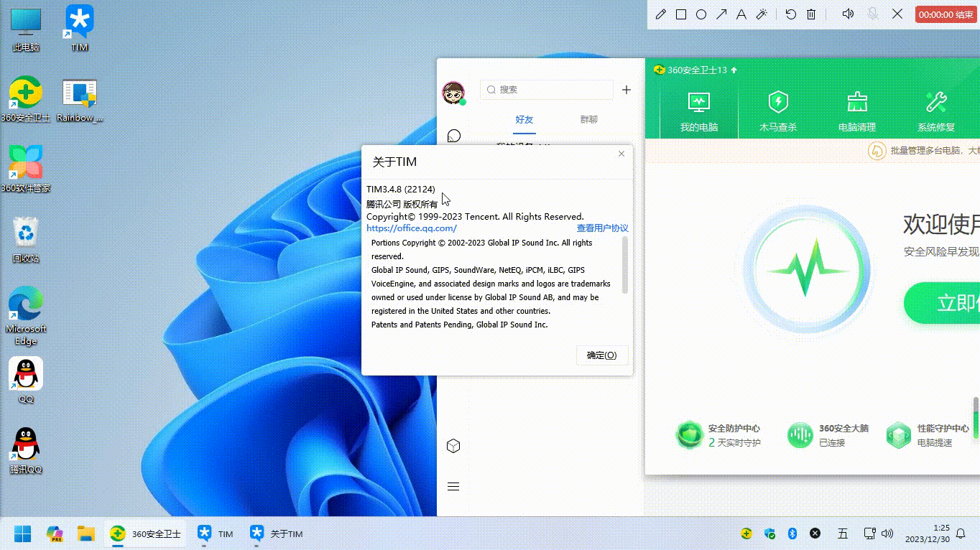Open 性能守护中心 in 360
The image size is (980, 550).
pos(928,435)
